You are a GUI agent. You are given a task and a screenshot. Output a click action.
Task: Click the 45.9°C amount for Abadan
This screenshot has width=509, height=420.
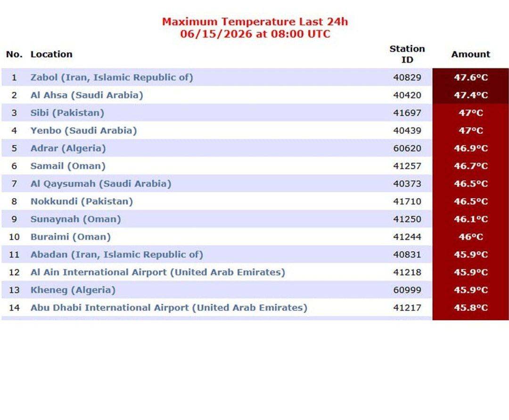[x=471, y=254]
